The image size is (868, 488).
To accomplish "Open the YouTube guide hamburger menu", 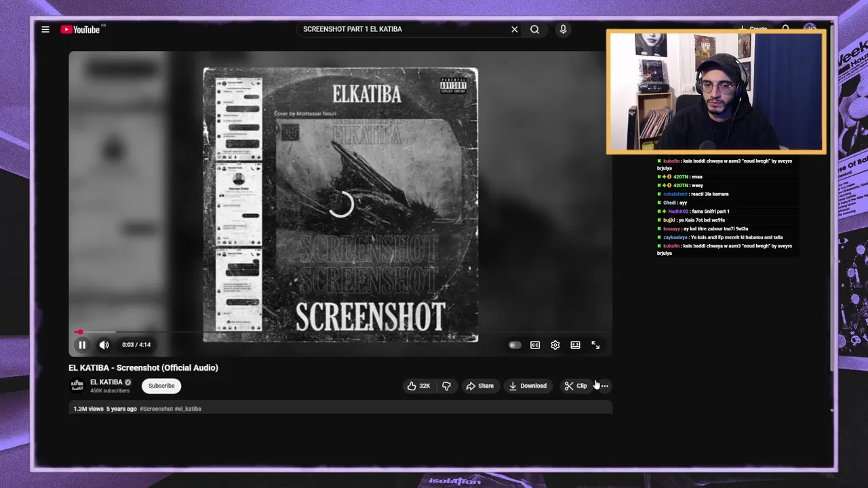I will point(45,29).
